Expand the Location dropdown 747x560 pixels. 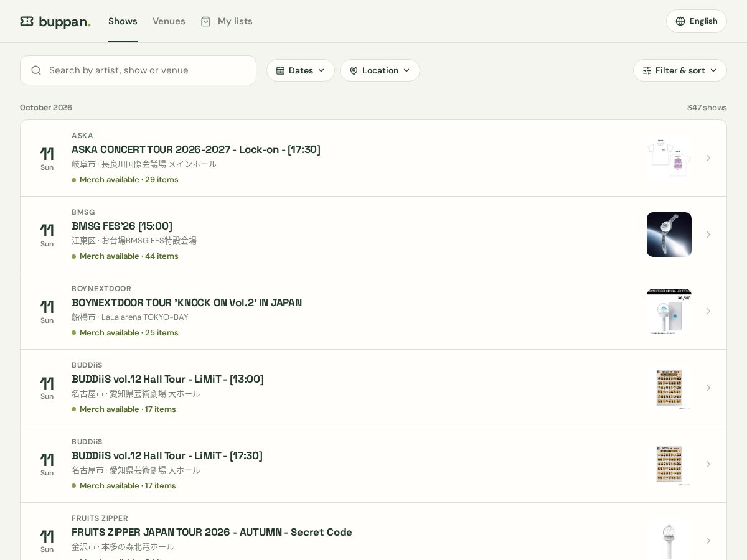(380, 70)
